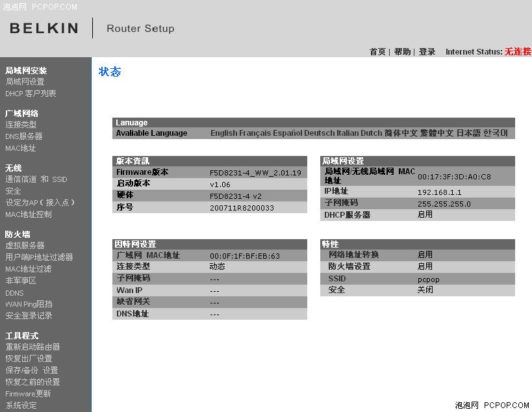Image resolution: width=532 pixels, height=412 pixels.
Task: Open DNS服务器 settings
Action: point(24,136)
